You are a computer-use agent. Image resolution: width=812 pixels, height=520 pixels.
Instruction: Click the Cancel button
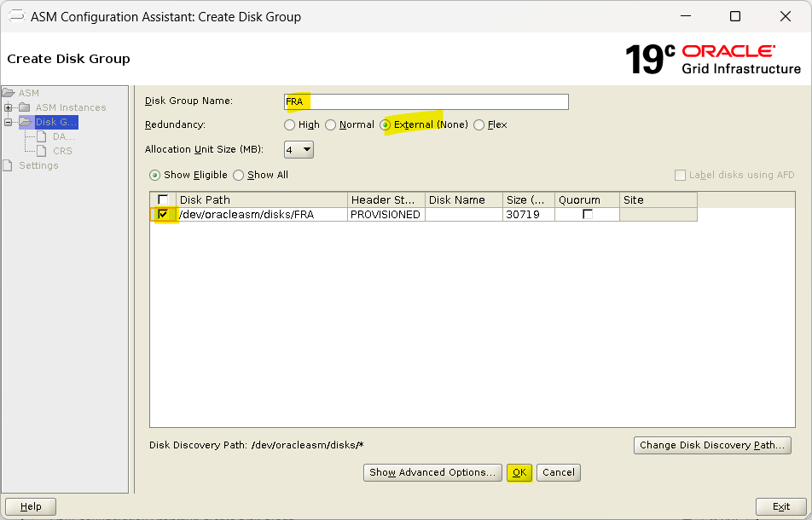point(559,472)
